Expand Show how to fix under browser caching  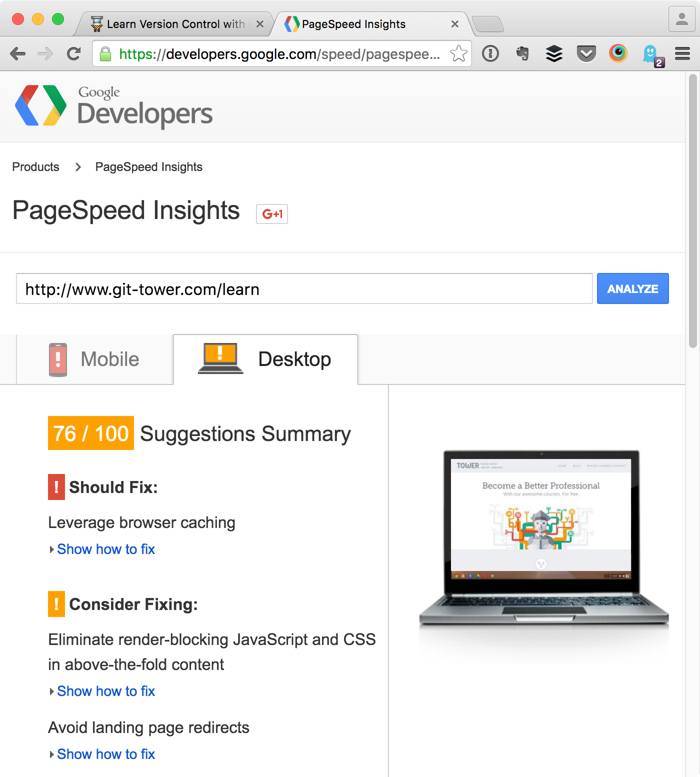105,549
